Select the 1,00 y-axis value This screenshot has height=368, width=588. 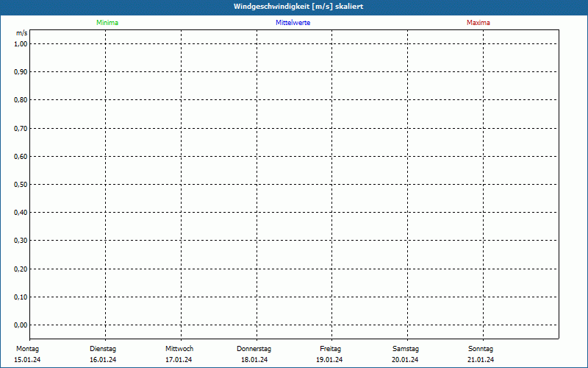click(21, 43)
